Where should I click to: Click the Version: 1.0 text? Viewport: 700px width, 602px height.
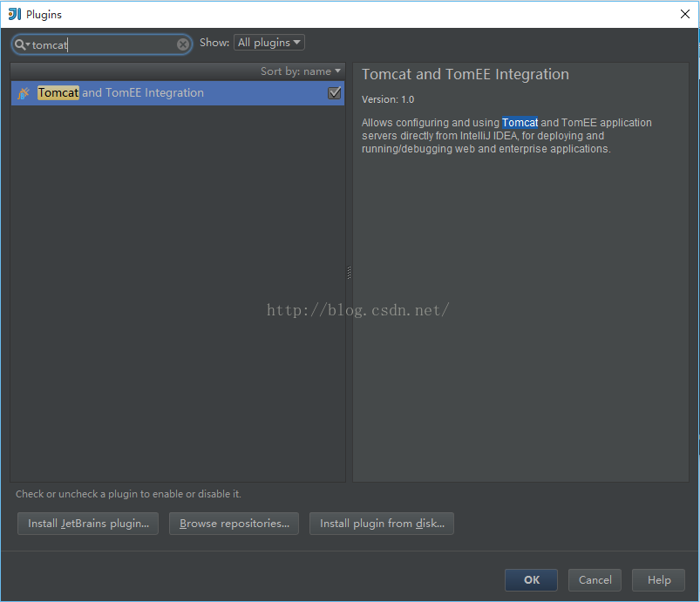[x=388, y=99]
